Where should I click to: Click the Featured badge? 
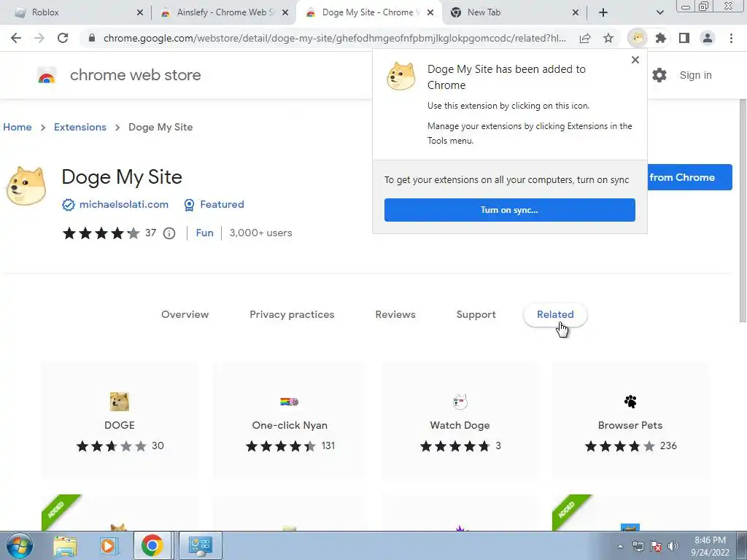point(214,204)
